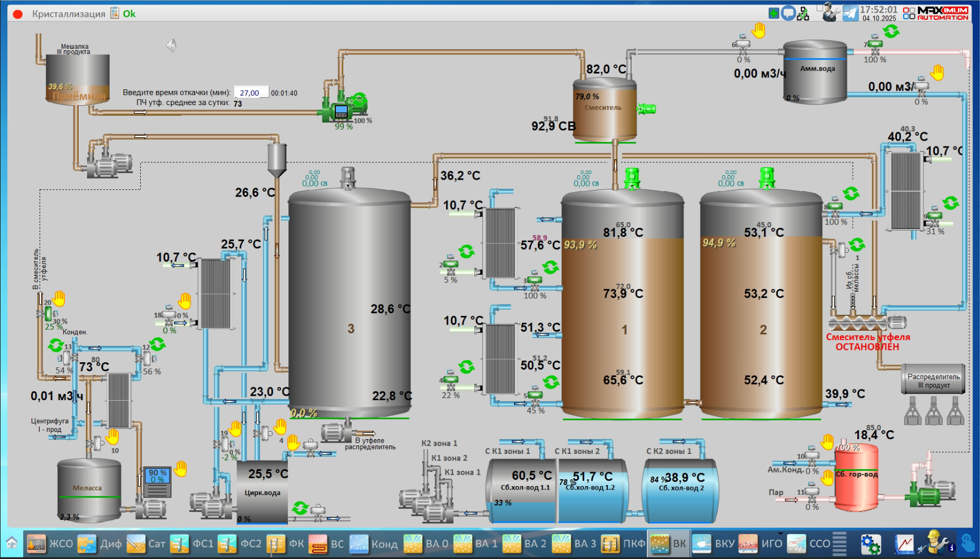Click the green Смеситель mixer motor
980x559 pixels.
pyautogui.click(x=646, y=109)
